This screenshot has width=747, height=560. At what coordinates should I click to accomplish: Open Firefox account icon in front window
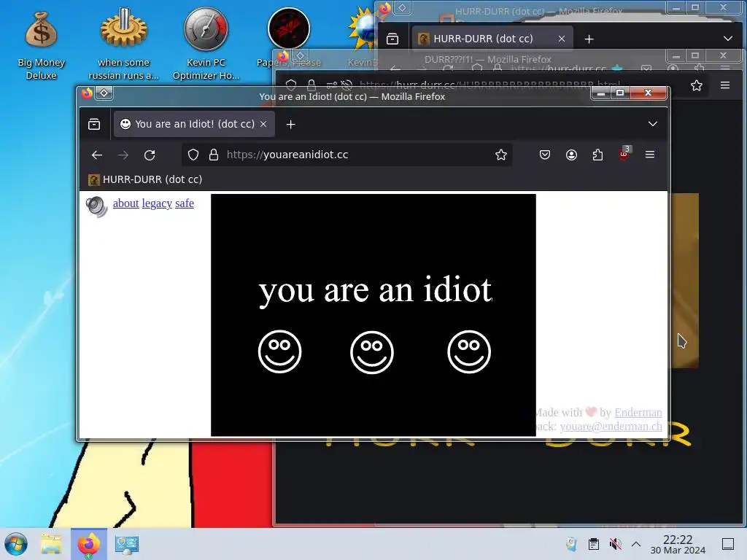(x=571, y=155)
